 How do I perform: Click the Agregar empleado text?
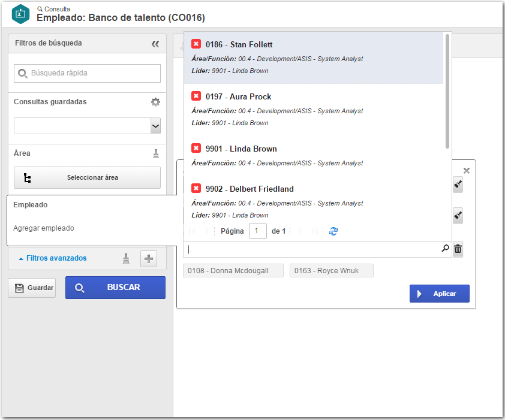pyautogui.click(x=43, y=228)
